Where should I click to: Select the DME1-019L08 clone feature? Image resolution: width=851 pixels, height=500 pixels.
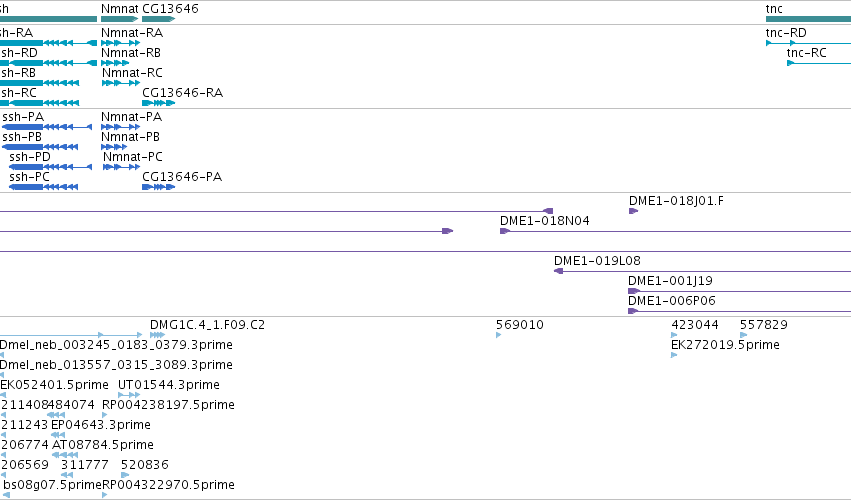pyautogui.click(x=702, y=271)
